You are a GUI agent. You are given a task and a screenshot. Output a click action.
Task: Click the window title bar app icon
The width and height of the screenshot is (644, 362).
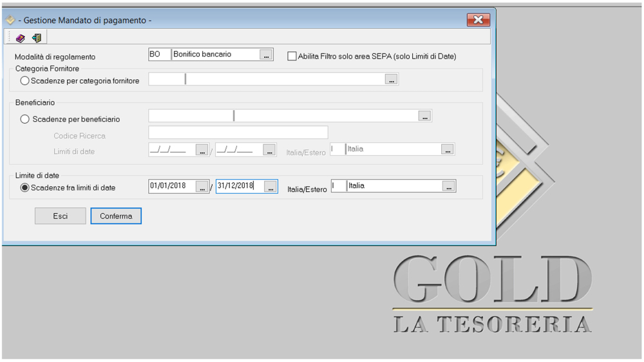[x=10, y=21]
